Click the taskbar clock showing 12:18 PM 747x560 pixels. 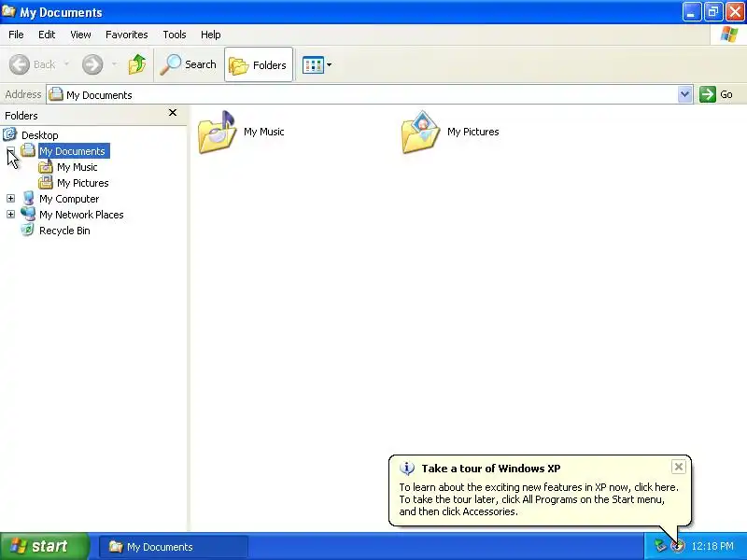[712, 546]
